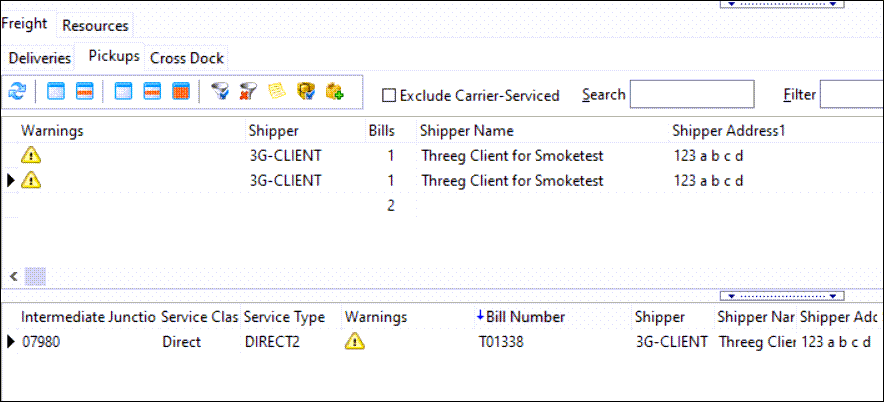Click into the Search text field
Screen dimensions: 884x402
pos(691,95)
